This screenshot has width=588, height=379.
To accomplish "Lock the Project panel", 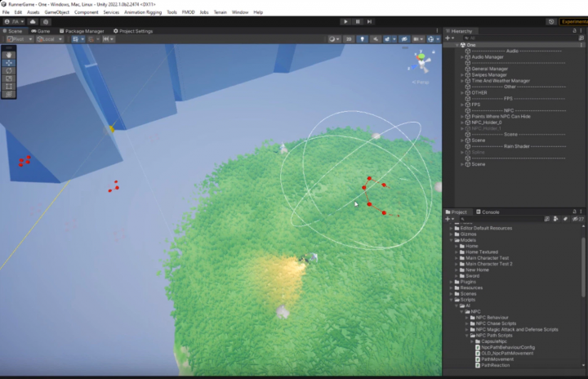I will 574,212.
